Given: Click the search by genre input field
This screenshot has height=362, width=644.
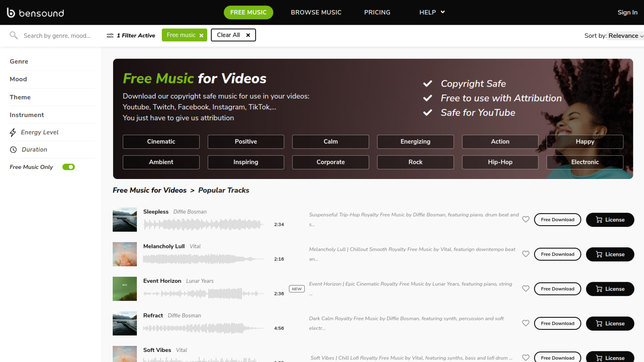Looking at the screenshot, I should pyautogui.click(x=57, y=36).
